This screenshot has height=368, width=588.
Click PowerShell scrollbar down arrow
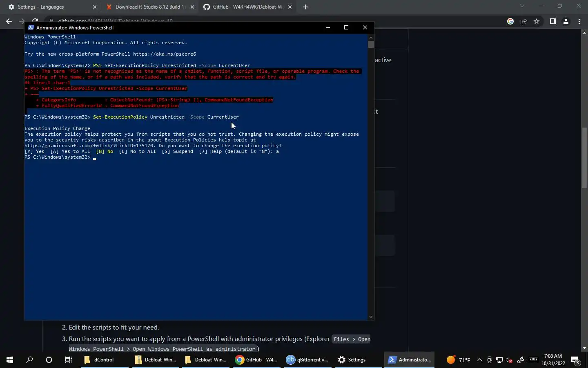371,317
